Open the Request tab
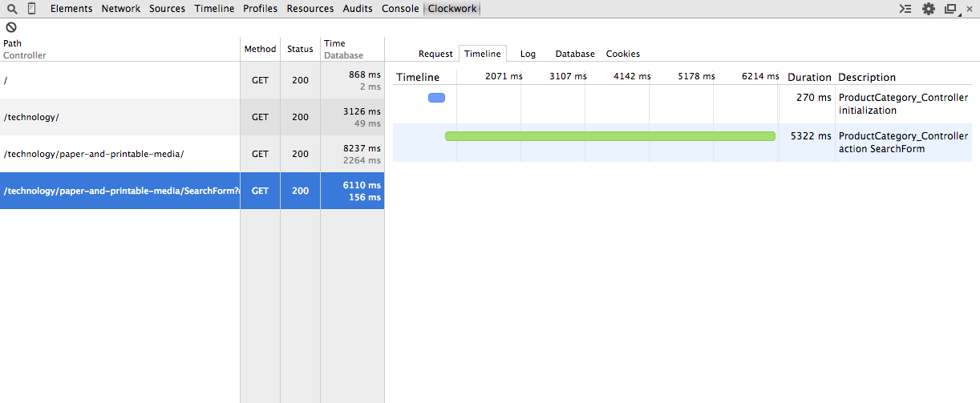Viewport: 980px width, 403px height. coord(435,54)
